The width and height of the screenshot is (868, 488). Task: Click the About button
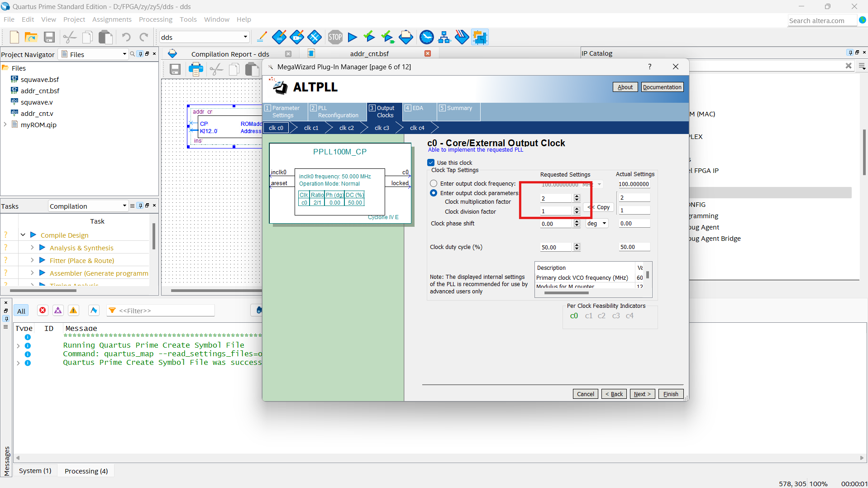(625, 87)
